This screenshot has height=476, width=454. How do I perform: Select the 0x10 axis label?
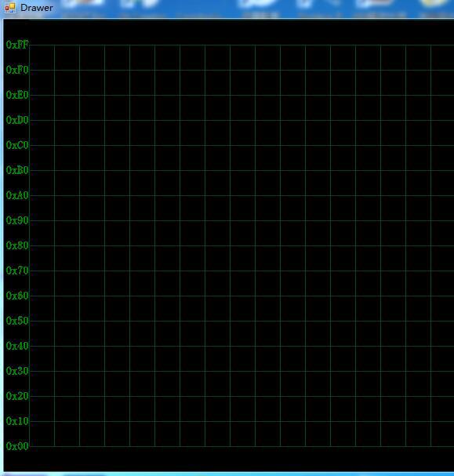coord(17,421)
